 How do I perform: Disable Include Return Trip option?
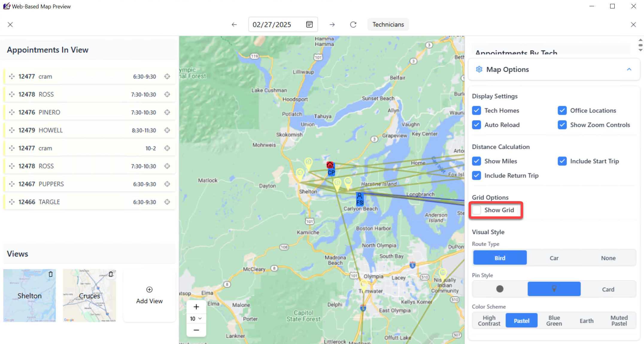point(476,175)
